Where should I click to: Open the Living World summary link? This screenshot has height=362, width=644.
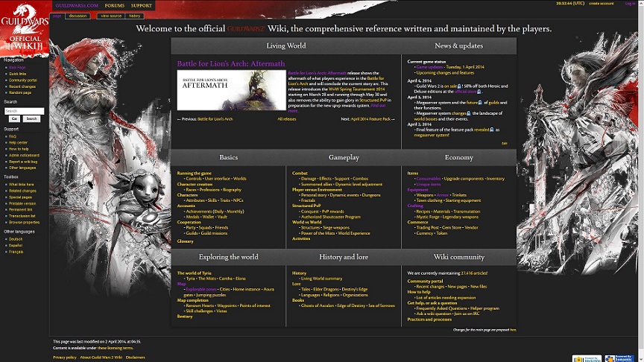pyautogui.click(x=321, y=279)
